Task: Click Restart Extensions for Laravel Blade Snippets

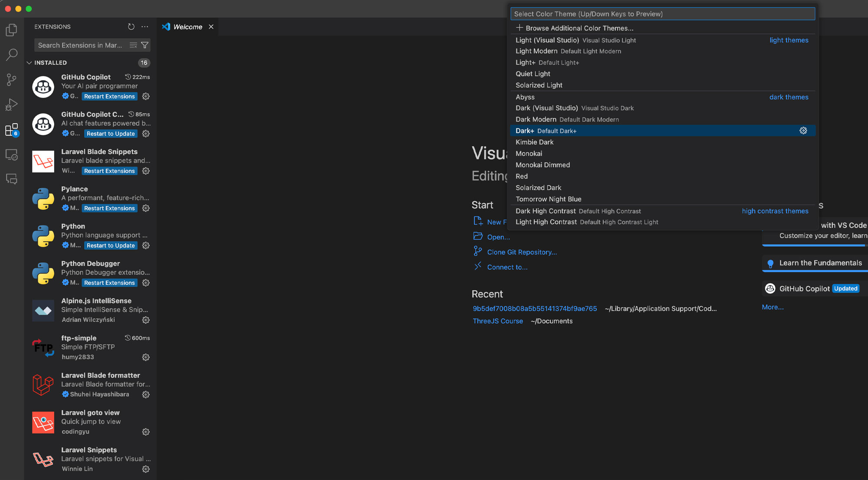Action: [x=109, y=171]
